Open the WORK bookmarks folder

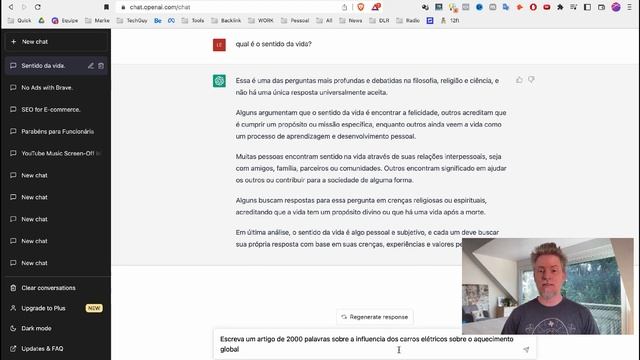pos(261,20)
